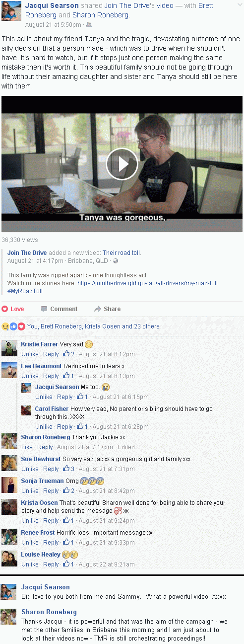
Task: Play the Tanya road toll video
Action: point(122,163)
